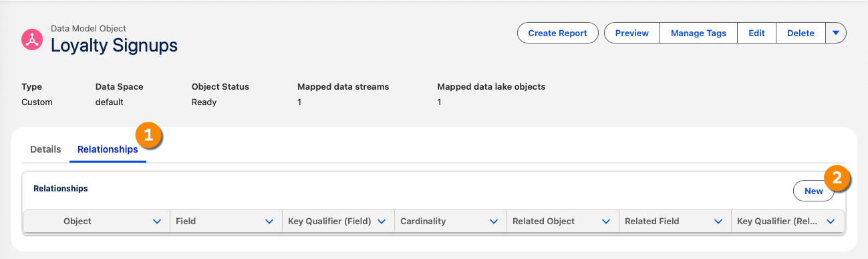Click the Preview button
Screen dimensions: 868x259
pyautogui.click(x=632, y=33)
